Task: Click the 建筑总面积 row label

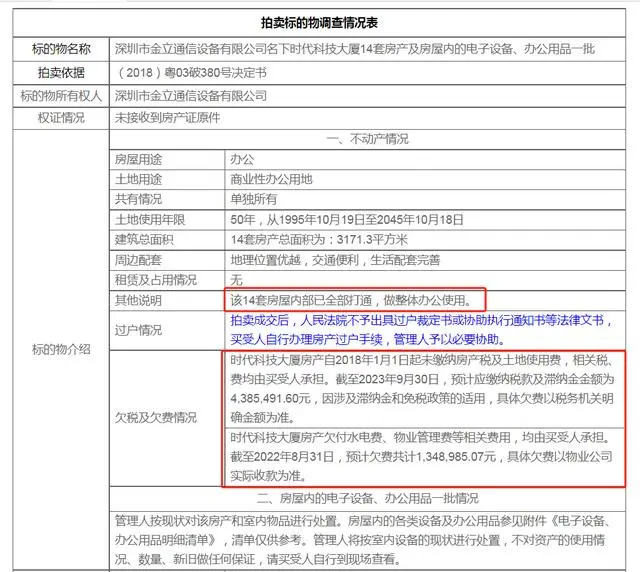Action: [x=144, y=240]
